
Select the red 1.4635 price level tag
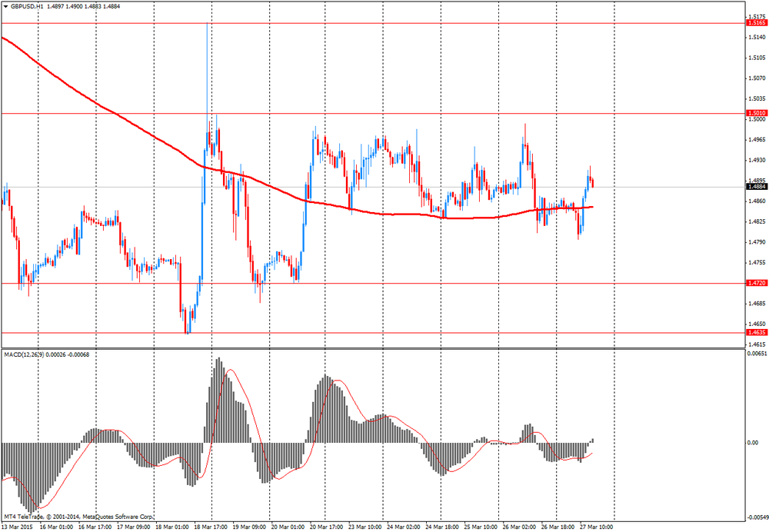pyautogui.click(x=756, y=332)
